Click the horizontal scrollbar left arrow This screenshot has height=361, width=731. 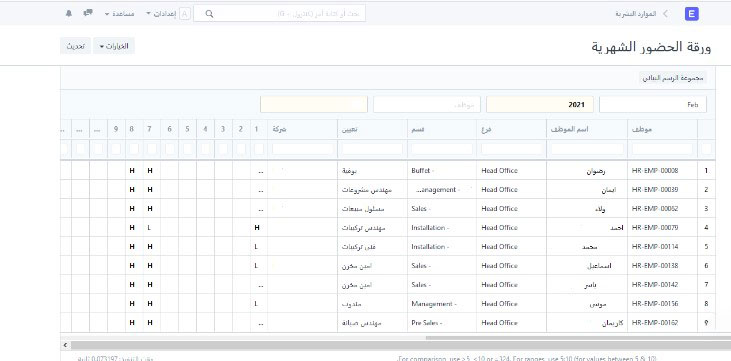65,345
